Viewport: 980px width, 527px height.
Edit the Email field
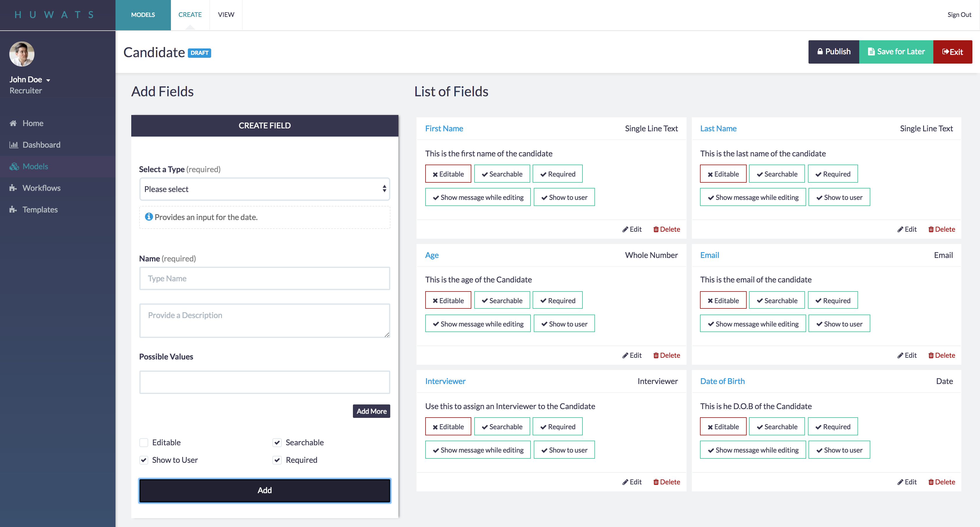pyautogui.click(x=907, y=355)
